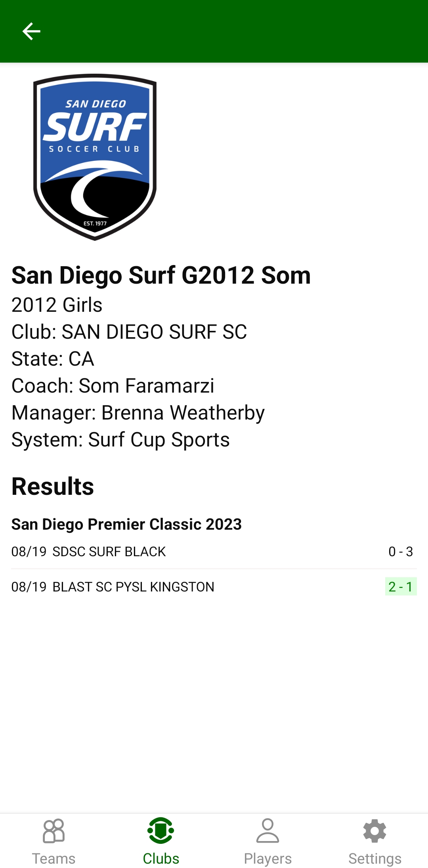The width and height of the screenshot is (428, 868).
Task: Open the Players person icon
Action: [267, 831]
